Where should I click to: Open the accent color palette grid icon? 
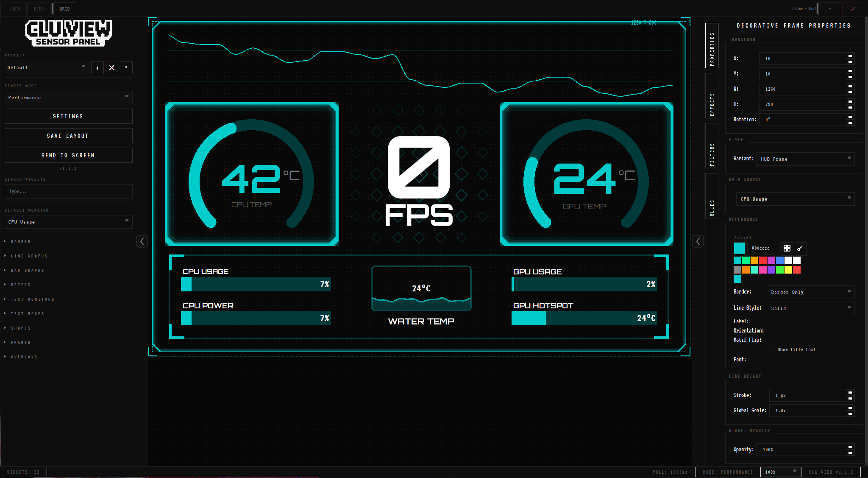787,249
